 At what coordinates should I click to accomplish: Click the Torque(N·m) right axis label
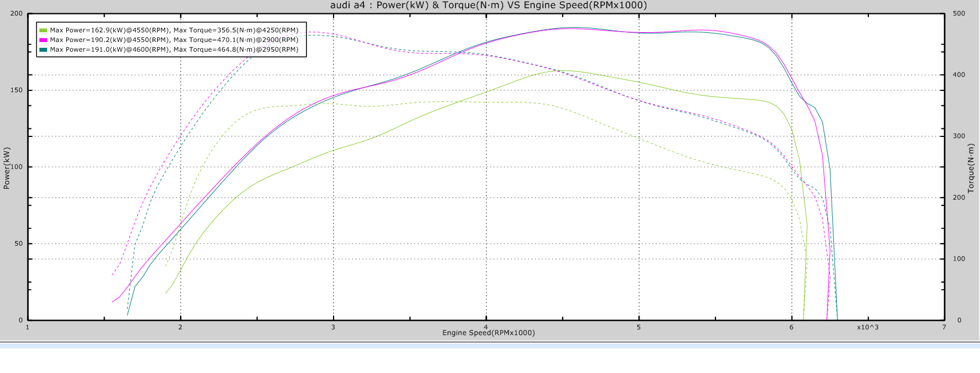pyautogui.click(x=971, y=168)
